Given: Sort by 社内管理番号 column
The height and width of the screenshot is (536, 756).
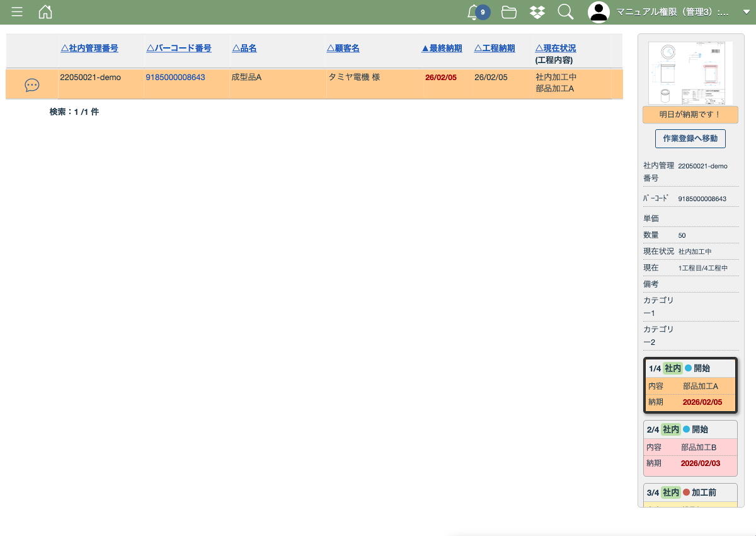Looking at the screenshot, I should click(89, 49).
